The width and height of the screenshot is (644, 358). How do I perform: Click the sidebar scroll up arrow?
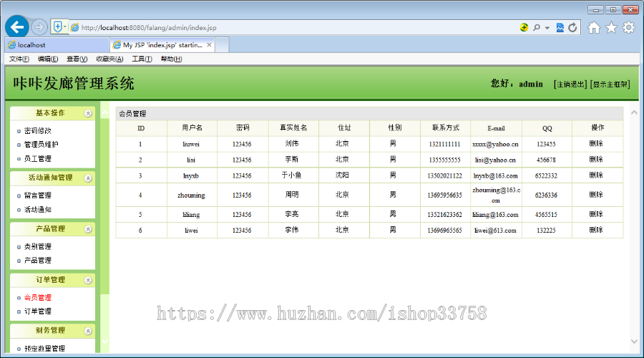pos(104,112)
